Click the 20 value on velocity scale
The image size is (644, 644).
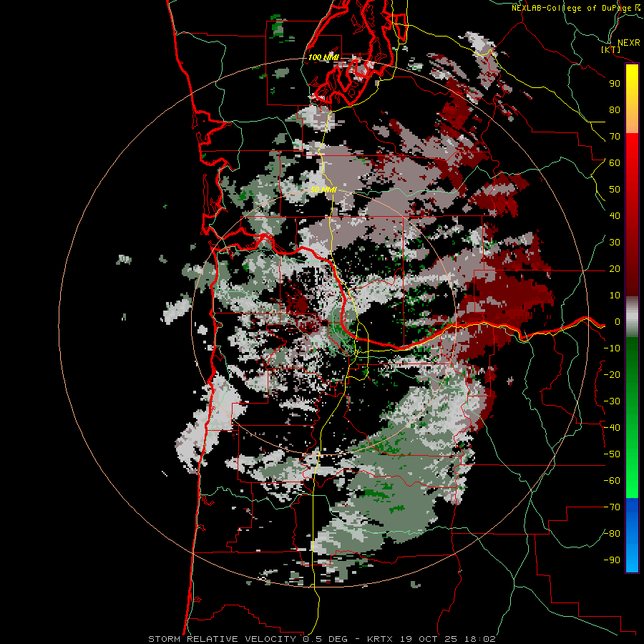coord(615,268)
